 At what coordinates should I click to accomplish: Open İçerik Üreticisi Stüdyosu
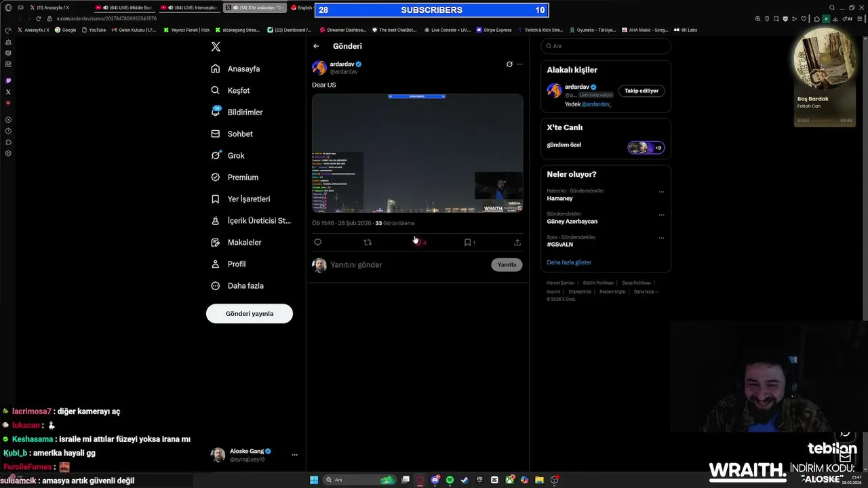click(252, 220)
